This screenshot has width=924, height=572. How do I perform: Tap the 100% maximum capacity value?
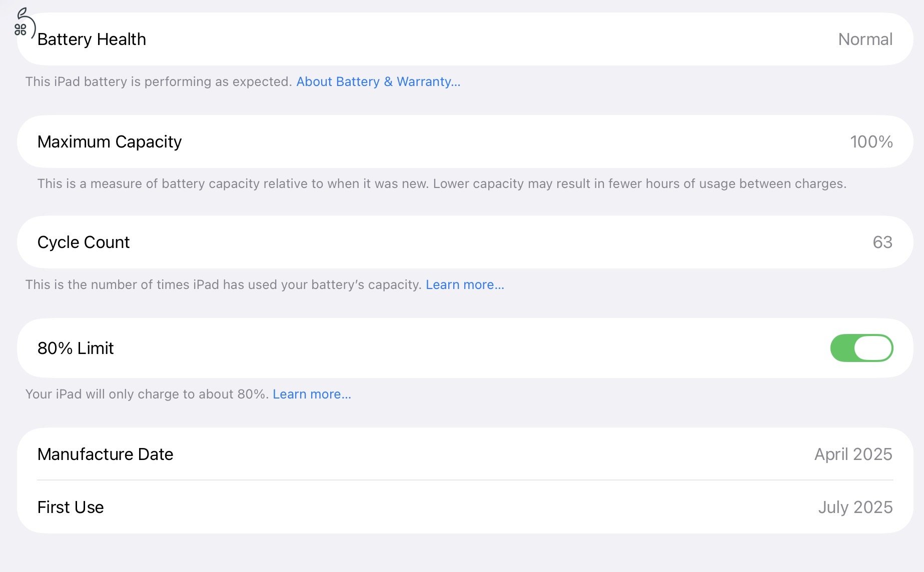point(871,141)
